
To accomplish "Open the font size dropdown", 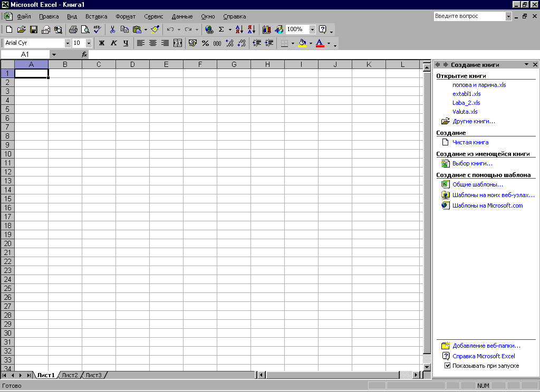I will coord(89,43).
